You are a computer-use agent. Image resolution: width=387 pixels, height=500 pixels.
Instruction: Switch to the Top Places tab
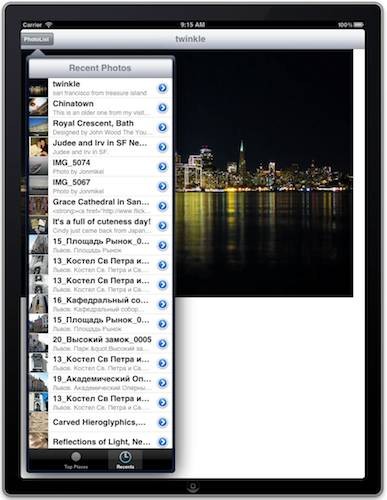click(76, 460)
